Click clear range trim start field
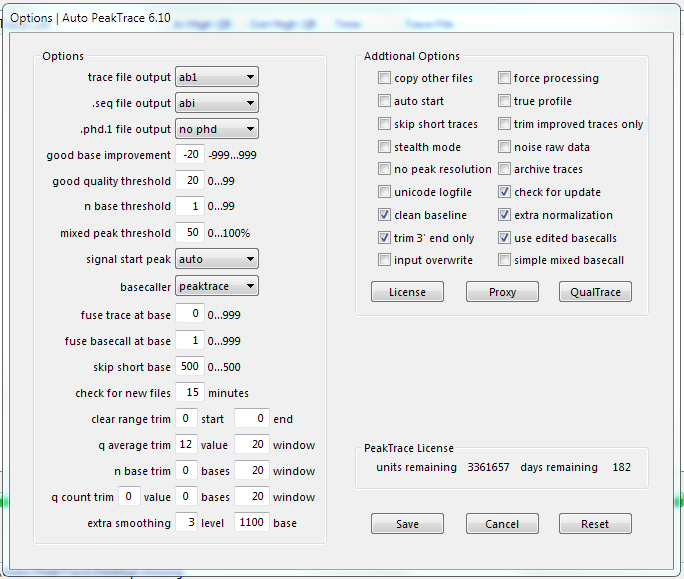This screenshot has width=684, height=579. coord(186,418)
